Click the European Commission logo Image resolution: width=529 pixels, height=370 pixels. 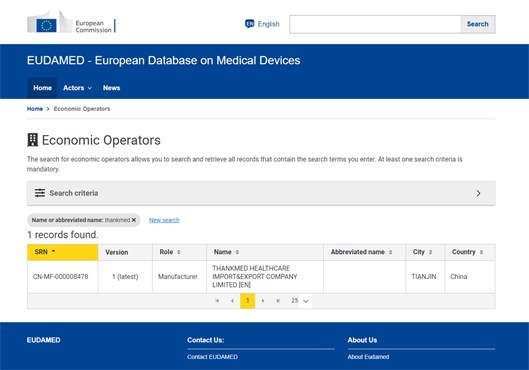(x=71, y=22)
